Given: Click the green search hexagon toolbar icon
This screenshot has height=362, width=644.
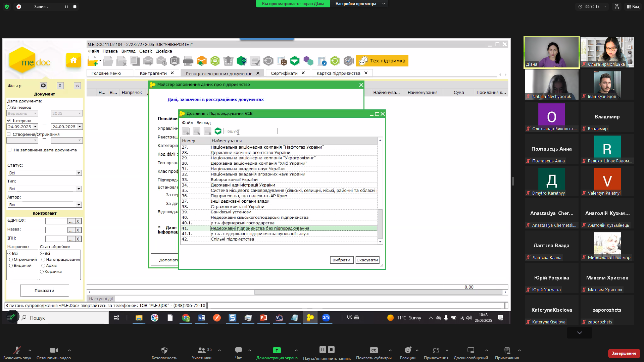Looking at the screenshot, I should point(242,61).
